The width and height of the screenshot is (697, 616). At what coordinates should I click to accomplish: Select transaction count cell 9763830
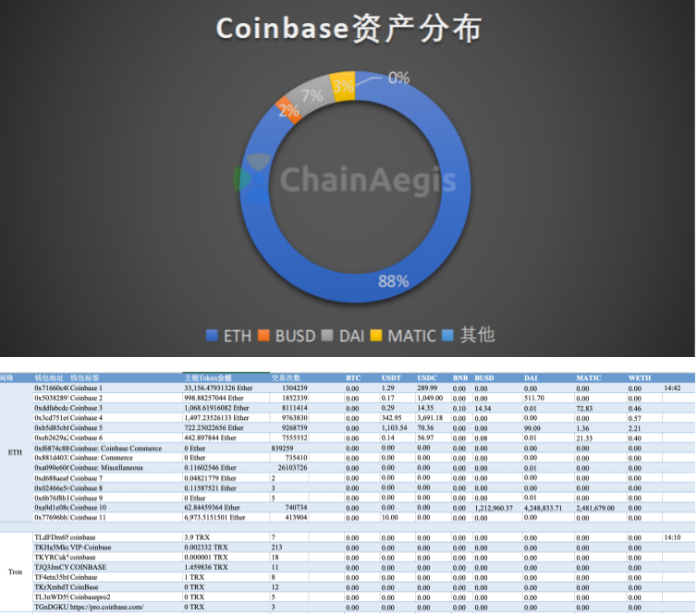click(289, 418)
